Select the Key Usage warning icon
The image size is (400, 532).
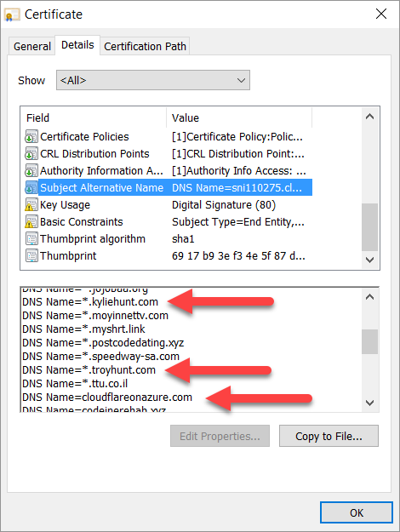coord(31,204)
